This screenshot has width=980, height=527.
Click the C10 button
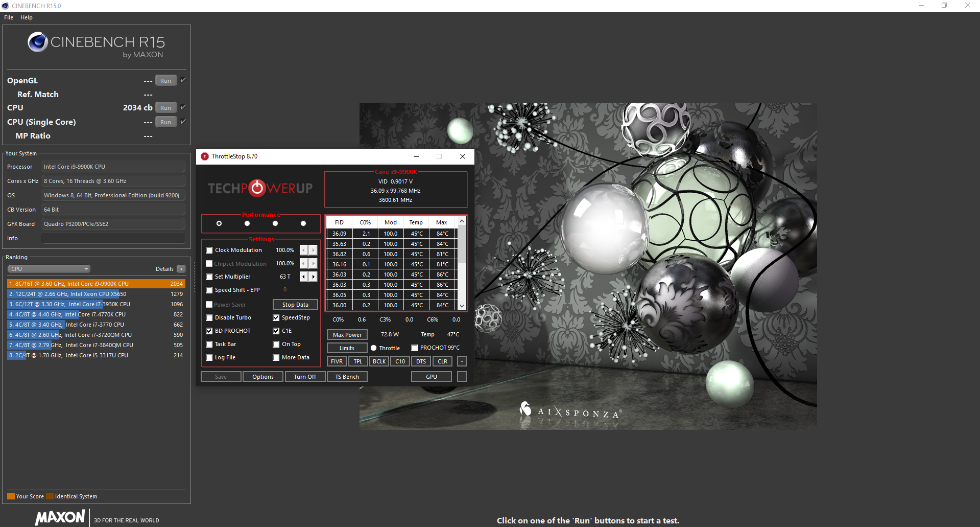(x=400, y=361)
